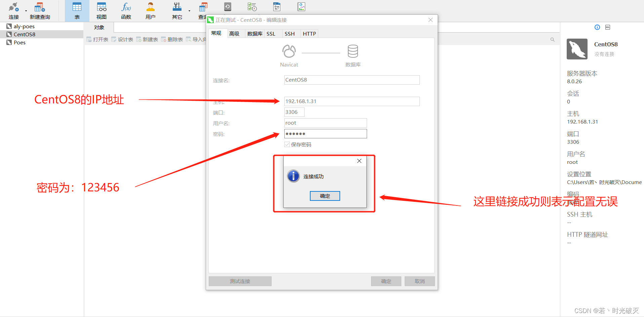
Task: Click 确定 in the 连接成功 message box
Action: (x=325, y=196)
